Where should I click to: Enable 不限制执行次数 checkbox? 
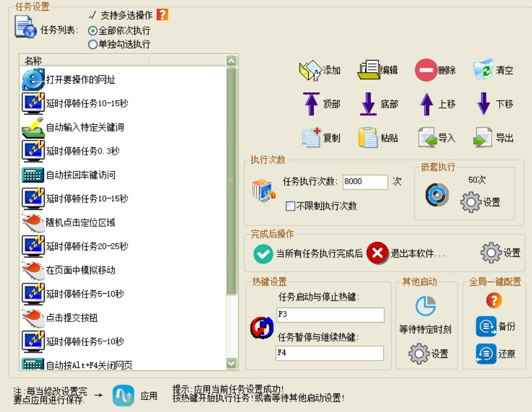coord(291,206)
